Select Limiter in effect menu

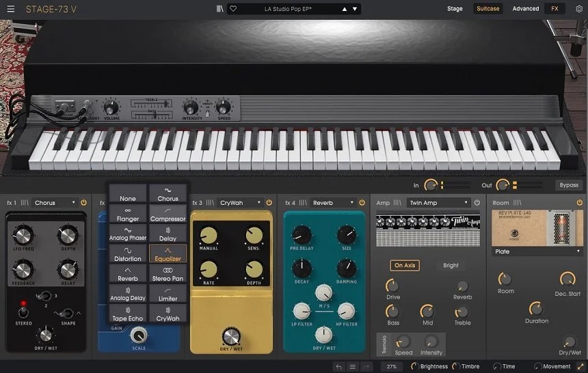(x=168, y=294)
